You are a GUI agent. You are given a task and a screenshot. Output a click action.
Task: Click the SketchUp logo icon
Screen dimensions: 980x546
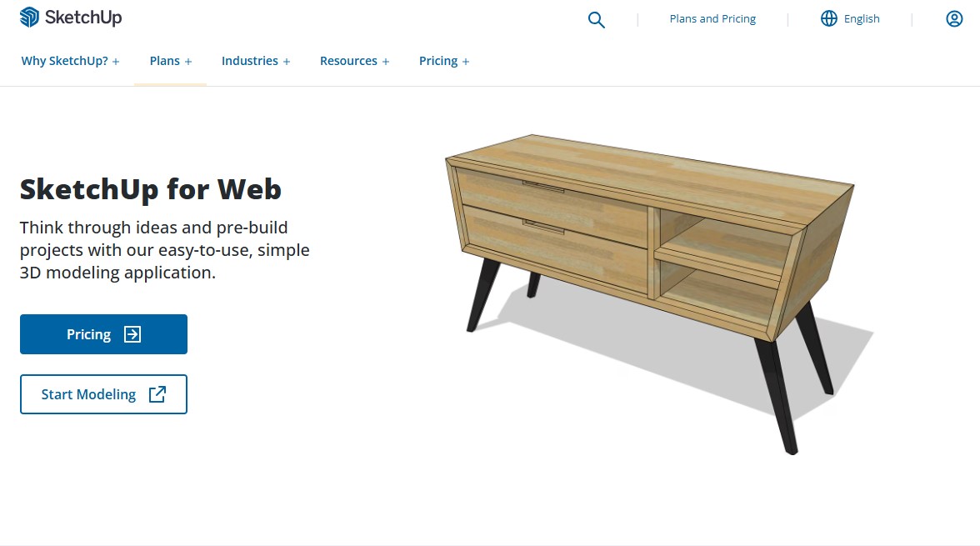(x=29, y=18)
